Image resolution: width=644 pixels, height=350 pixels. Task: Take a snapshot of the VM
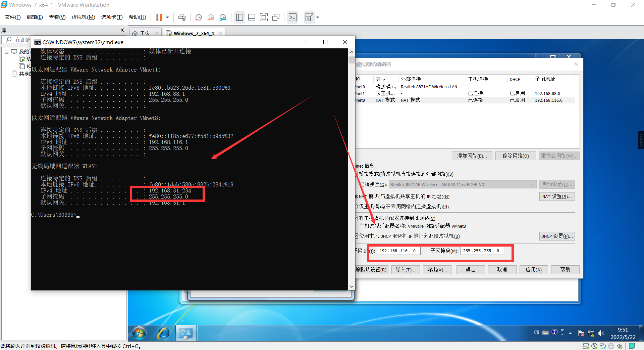pyautogui.click(x=198, y=17)
